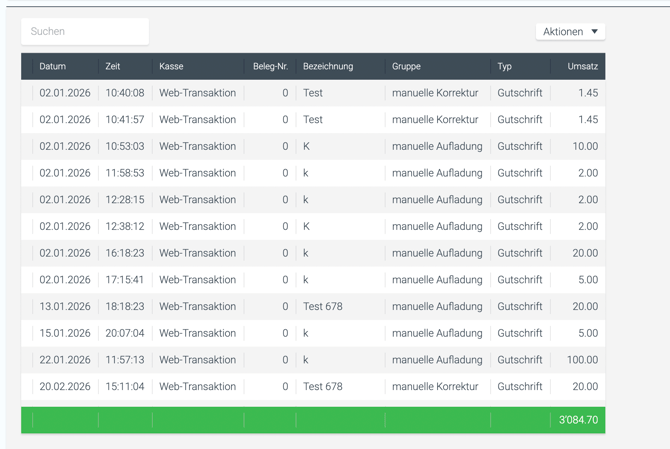
Task: Click the row dated 13.01.2026
Action: pos(312,307)
